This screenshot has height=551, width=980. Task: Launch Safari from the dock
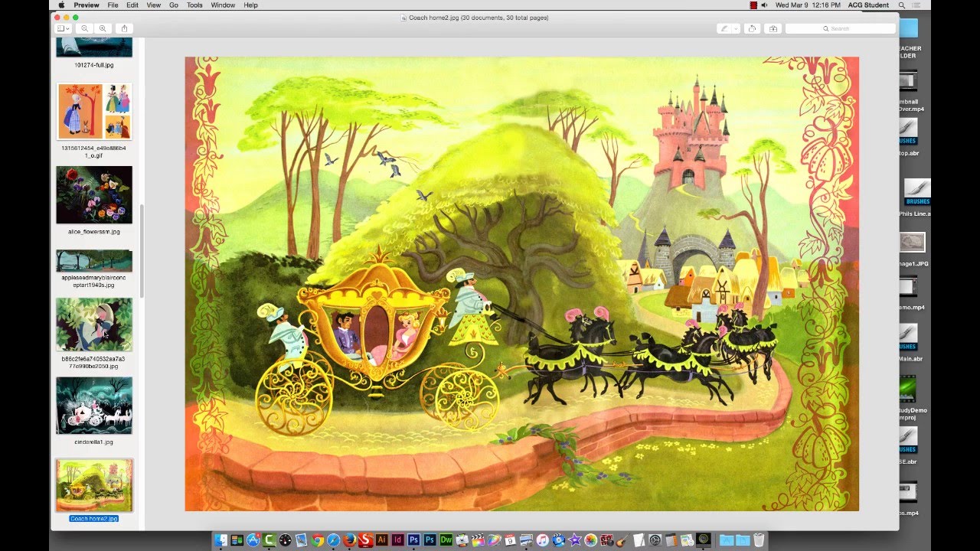click(333, 540)
